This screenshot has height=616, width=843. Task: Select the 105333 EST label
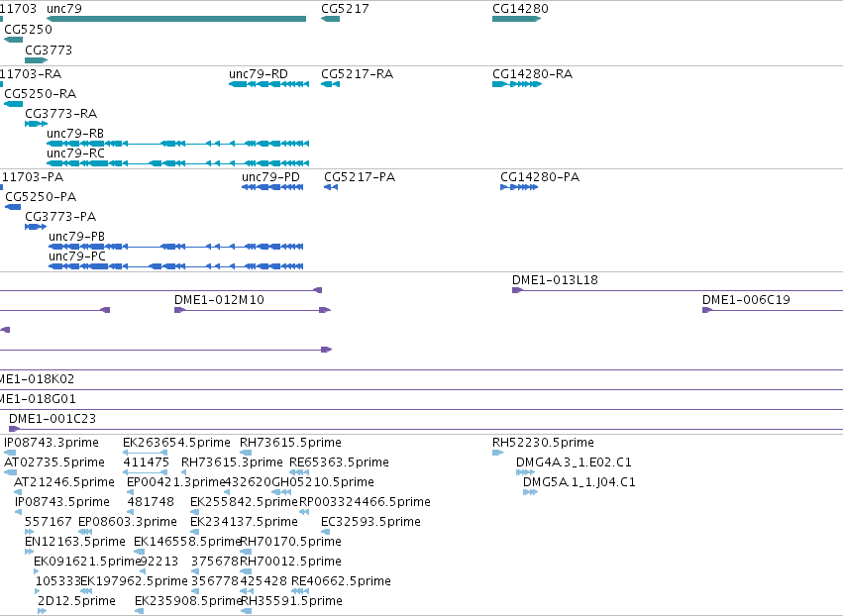57,581
